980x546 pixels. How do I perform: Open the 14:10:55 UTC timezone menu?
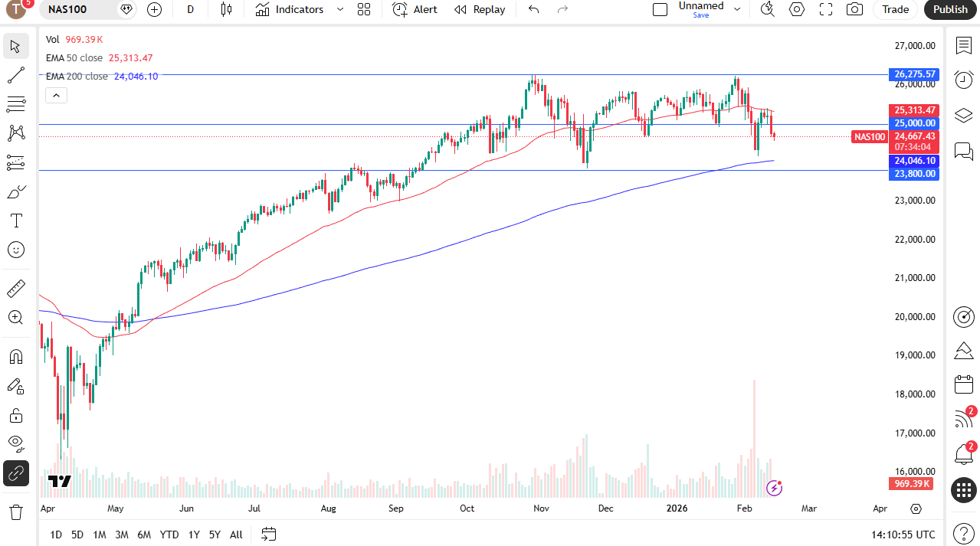(x=903, y=535)
